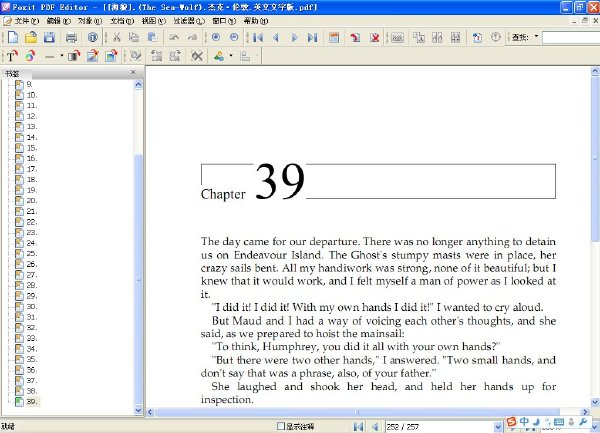
Task: Zoom in with the plus circle icon
Action: (x=216, y=37)
